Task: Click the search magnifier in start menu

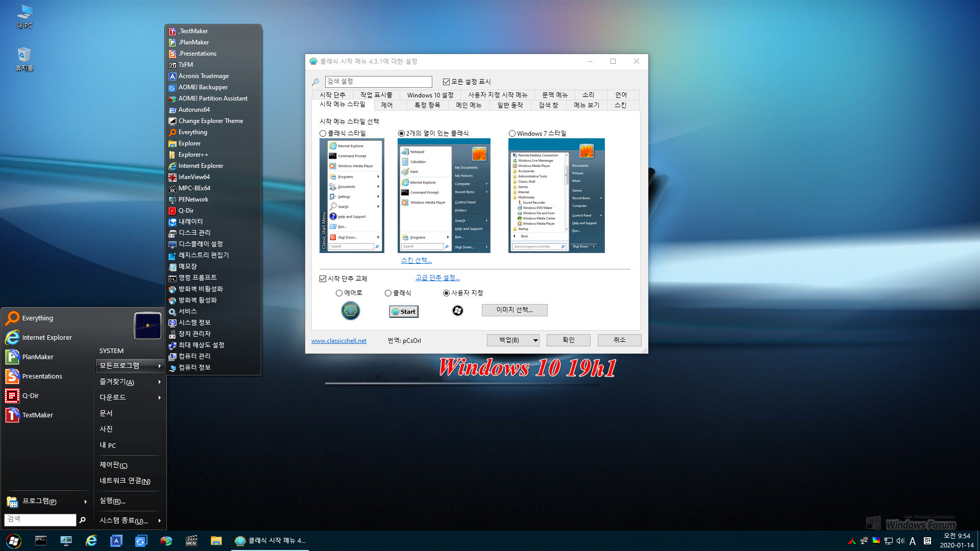Action: coord(82,520)
